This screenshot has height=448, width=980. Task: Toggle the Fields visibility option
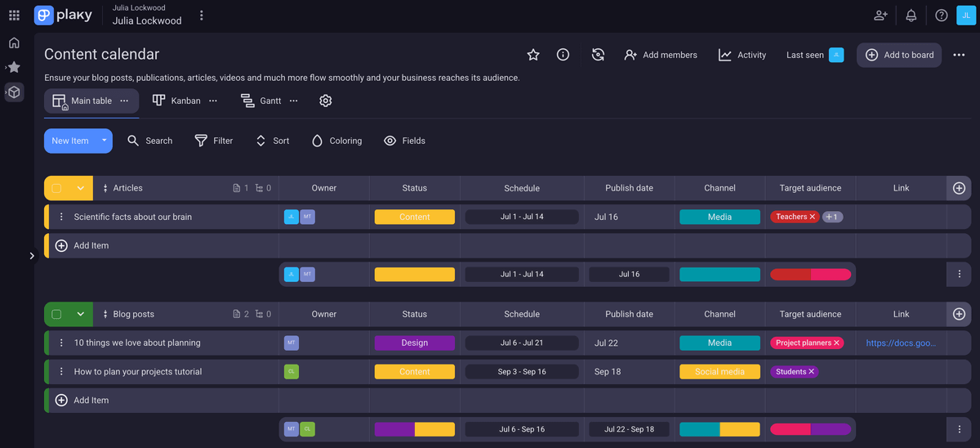[x=404, y=141]
